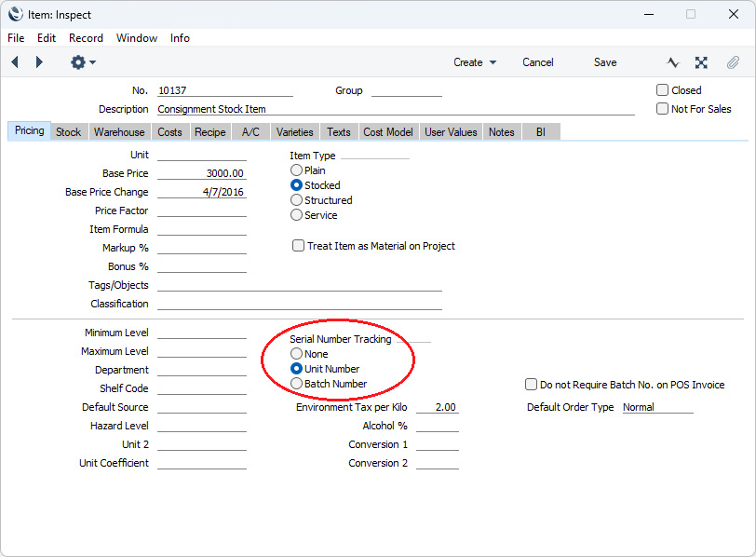Switch to the Recipe tab
This screenshot has width=756, height=557.
[x=210, y=132]
